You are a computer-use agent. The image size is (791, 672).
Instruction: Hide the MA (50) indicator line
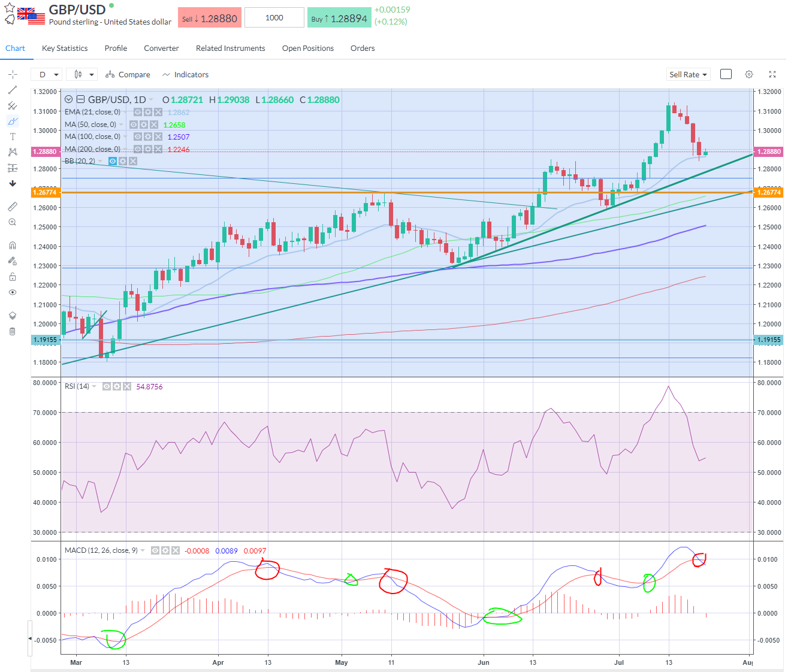click(134, 125)
